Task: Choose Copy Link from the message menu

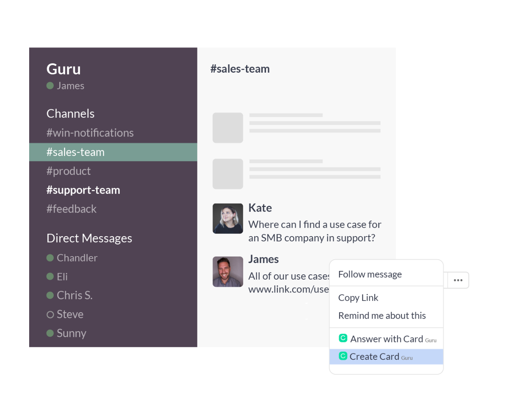Action: pyautogui.click(x=358, y=298)
